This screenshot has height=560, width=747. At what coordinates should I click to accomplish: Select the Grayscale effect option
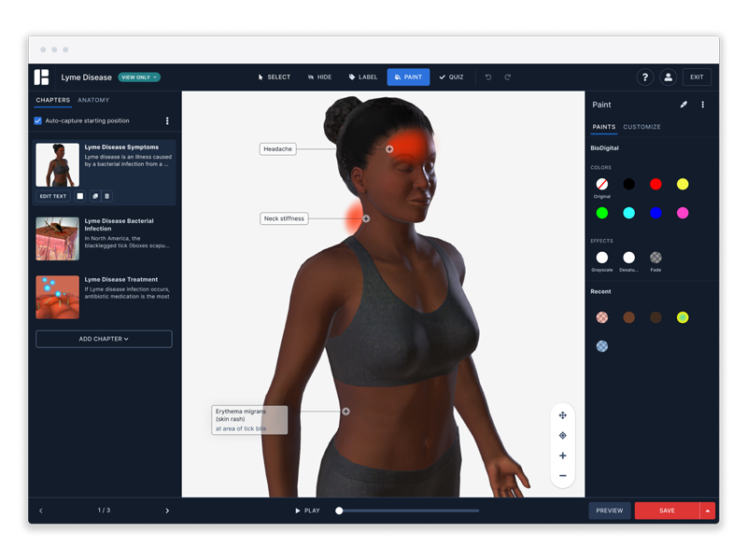coord(602,258)
